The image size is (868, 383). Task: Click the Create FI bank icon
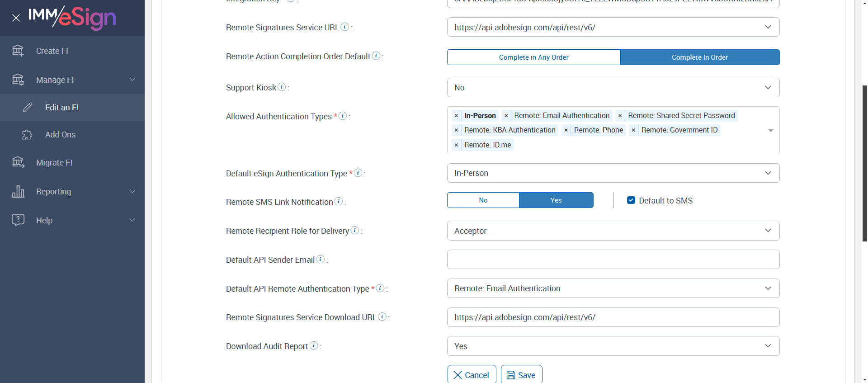tap(18, 51)
